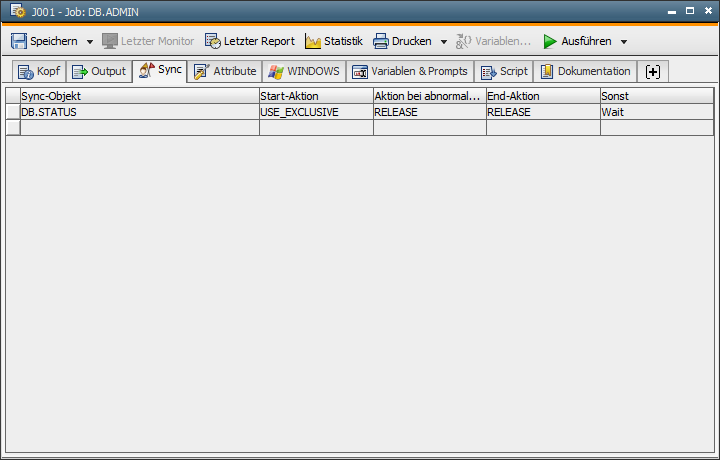Expand the Drucken dropdown arrow
This screenshot has width=720, height=460.
(444, 42)
